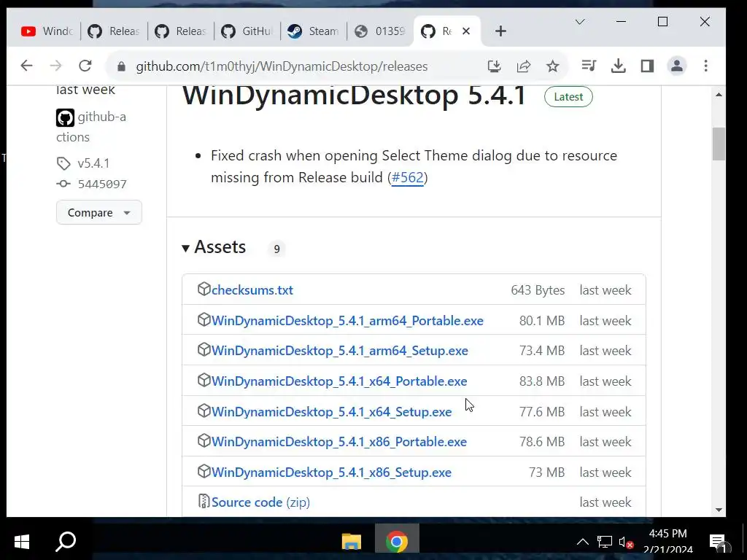Image resolution: width=747 pixels, height=560 pixels.
Task: Click the scrollbar down arrow
Action: 719,510
